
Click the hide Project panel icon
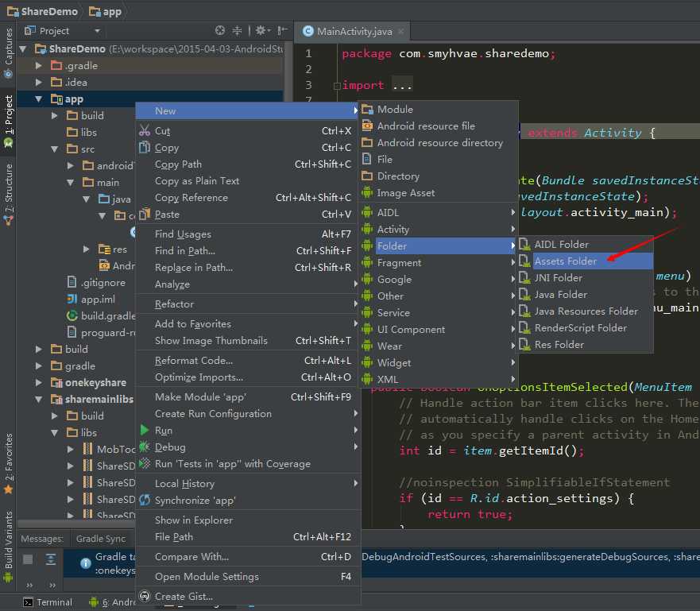(x=280, y=31)
